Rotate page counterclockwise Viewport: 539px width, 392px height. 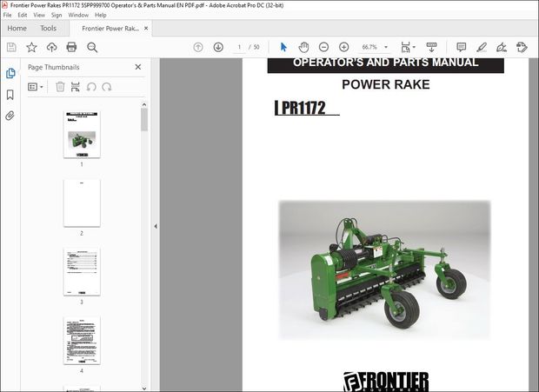click(91, 87)
